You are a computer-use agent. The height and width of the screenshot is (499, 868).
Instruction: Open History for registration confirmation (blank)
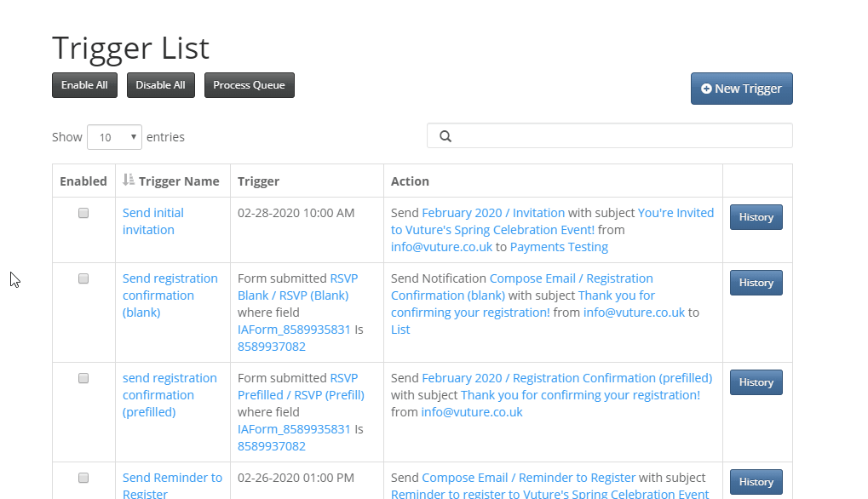point(756,283)
